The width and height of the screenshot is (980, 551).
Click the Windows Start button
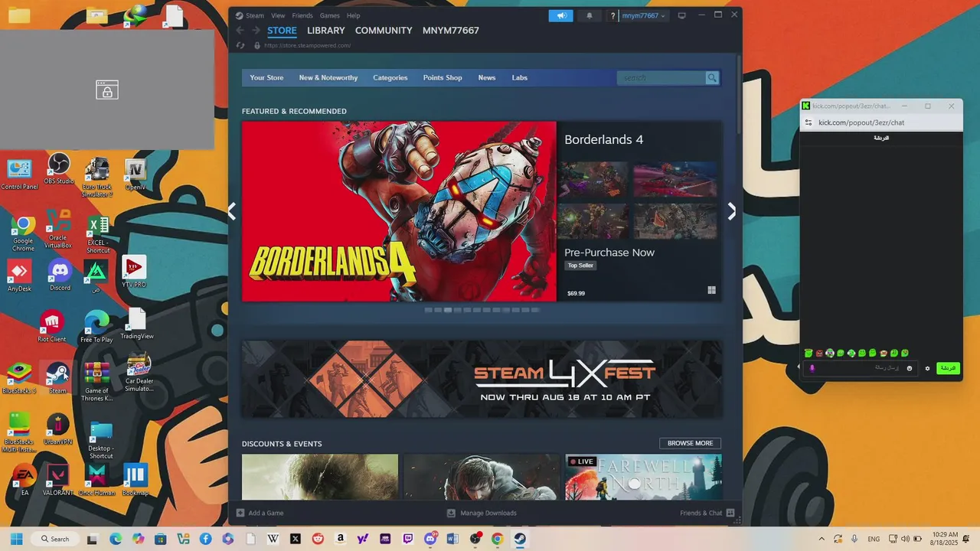point(16,539)
